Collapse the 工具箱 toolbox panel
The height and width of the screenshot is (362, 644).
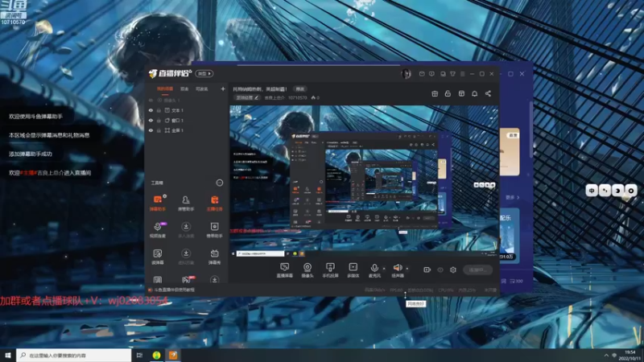[x=219, y=183]
